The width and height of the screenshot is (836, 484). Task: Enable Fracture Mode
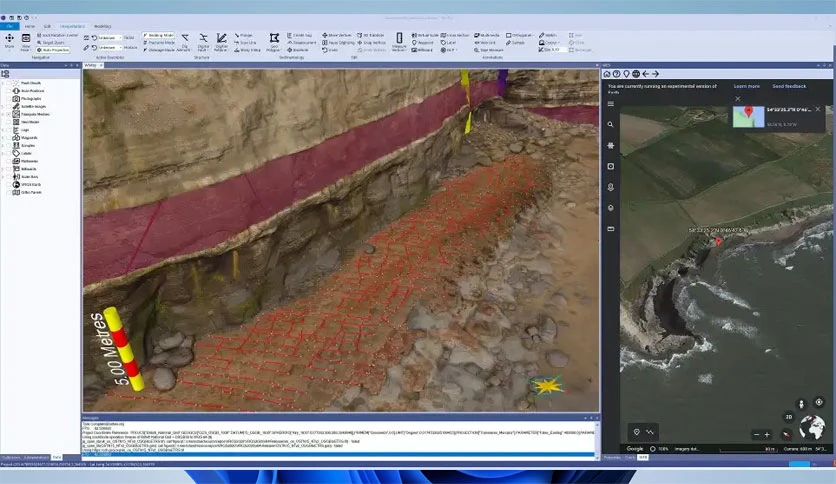coord(158,43)
